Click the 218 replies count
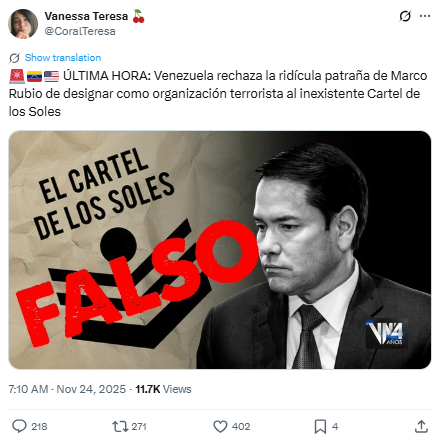 (x=39, y=426)
